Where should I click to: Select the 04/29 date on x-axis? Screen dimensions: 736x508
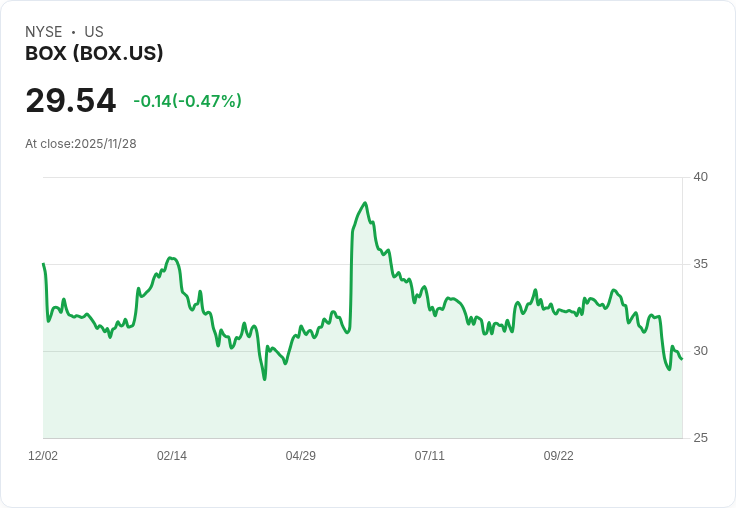coord(300,456)
